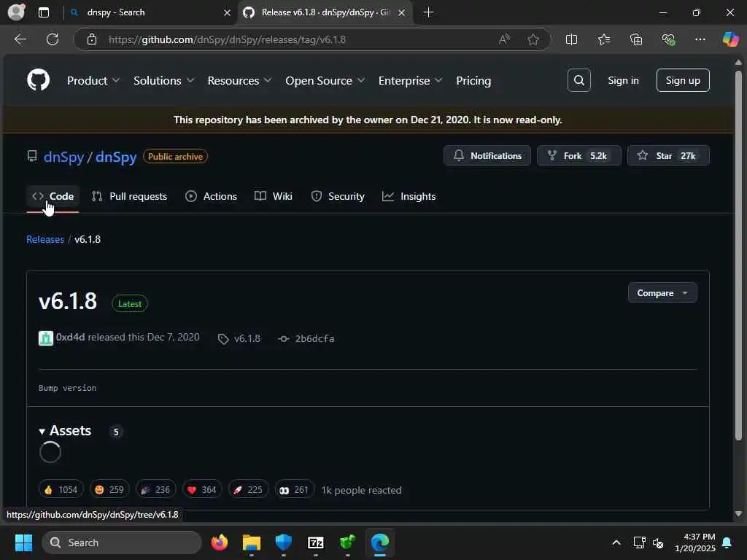Screen dimensions: 747x560
Task: Open Browser essentials heart icon
Action: tap(668, 39)
